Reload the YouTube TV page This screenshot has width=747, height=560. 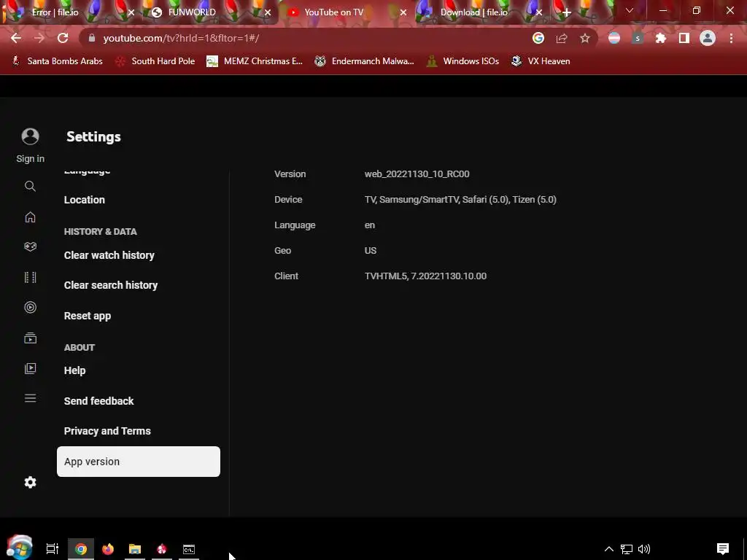pyautogui.click(x=63, y=38)
